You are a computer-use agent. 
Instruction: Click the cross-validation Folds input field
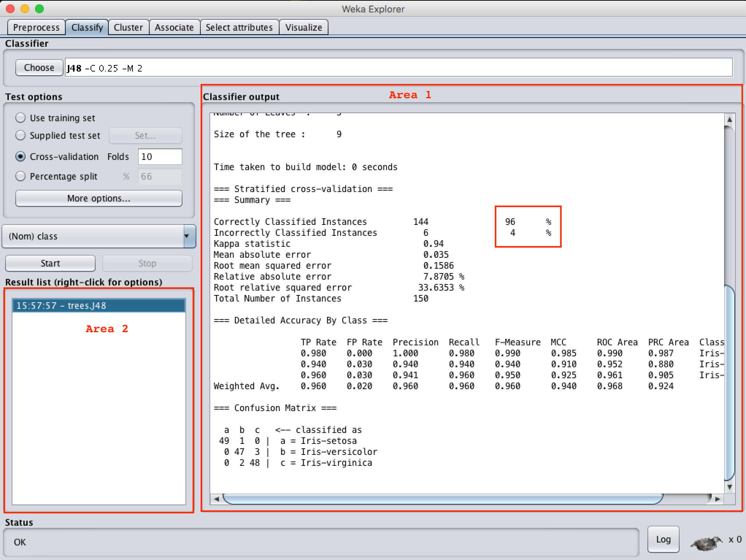click(x=160, y=157)
